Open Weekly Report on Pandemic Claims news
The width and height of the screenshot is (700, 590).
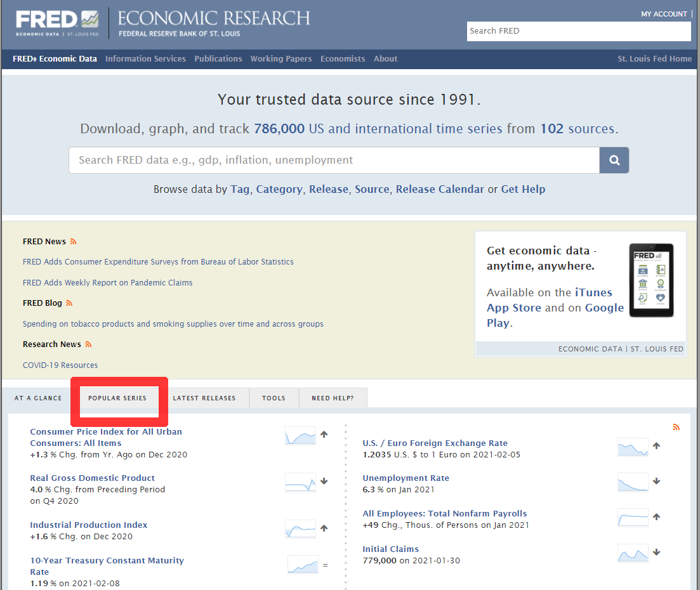[x=108, y=282]
